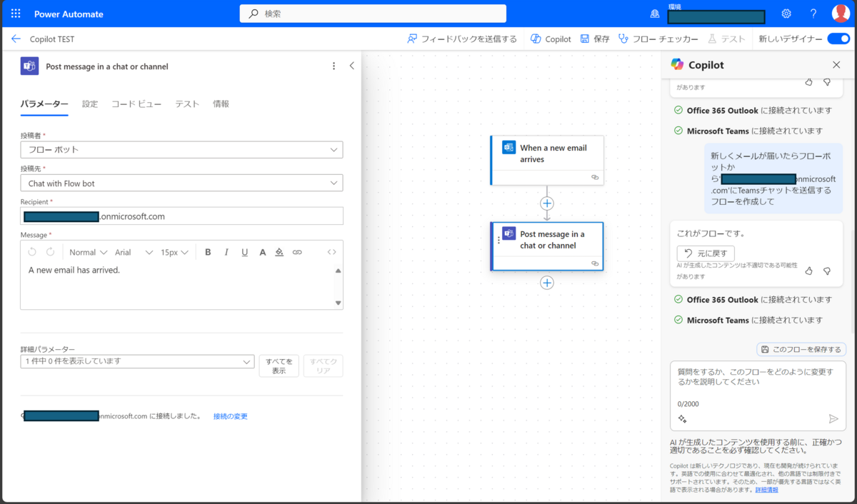Viewport: 857px width, 504px height.
Task: Click the search box at the top
Action: [x=373, y=14]
